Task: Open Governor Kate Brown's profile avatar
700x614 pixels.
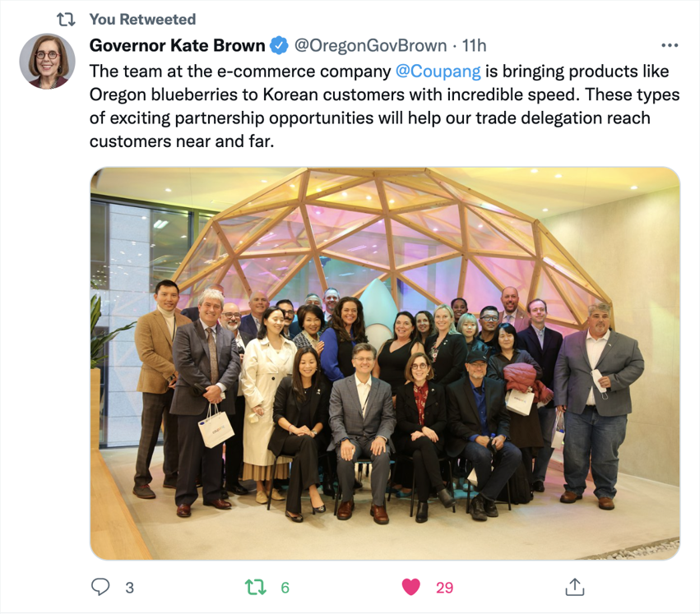Action: pyautogui.click(x=47, y=61)
